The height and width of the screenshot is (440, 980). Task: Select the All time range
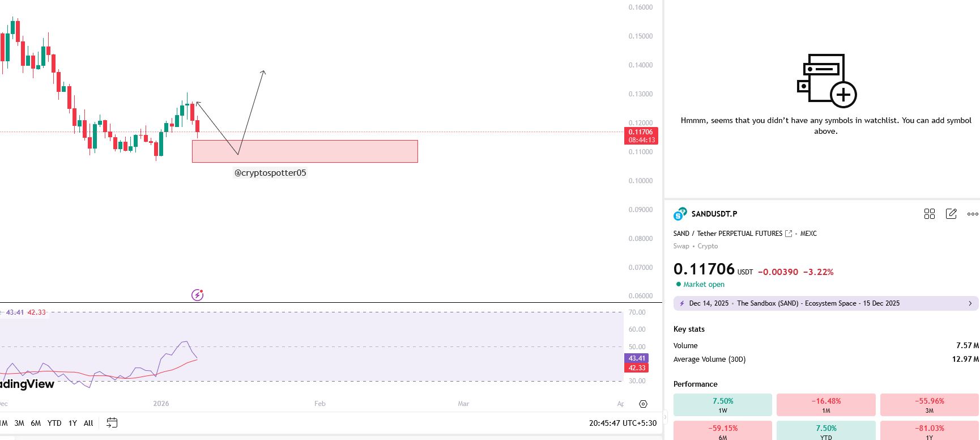pyautogui.click(x=88, y=423)
